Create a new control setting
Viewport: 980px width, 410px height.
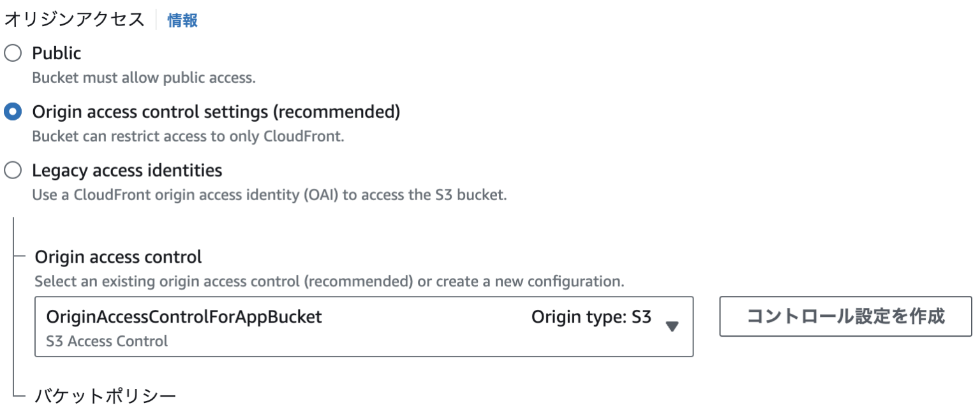(x=845, y=315)
